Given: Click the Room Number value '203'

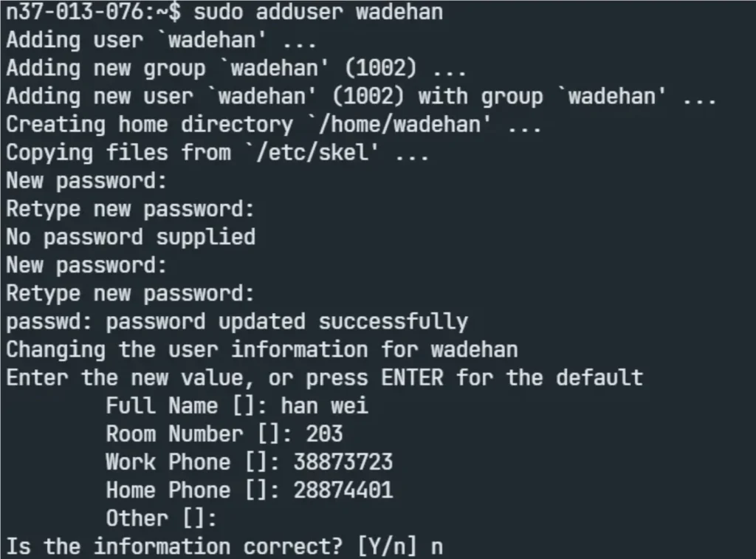Looking at the screenshot, I should point(324,433).
